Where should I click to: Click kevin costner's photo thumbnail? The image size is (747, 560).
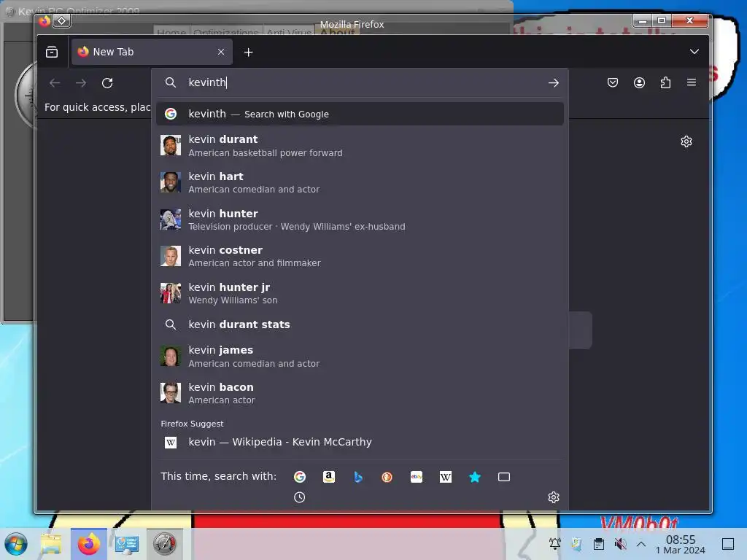pos(171,256)
